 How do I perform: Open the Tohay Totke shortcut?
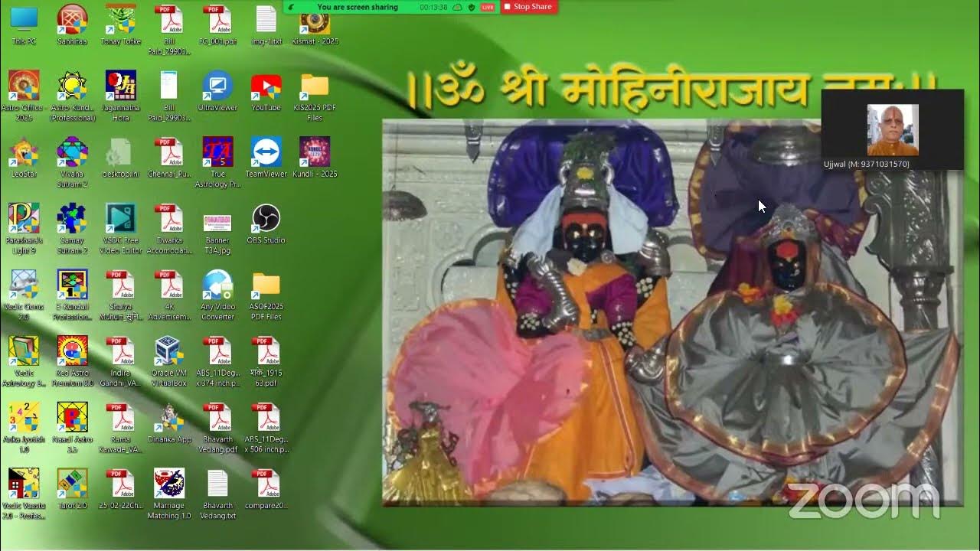coord(121,25)
